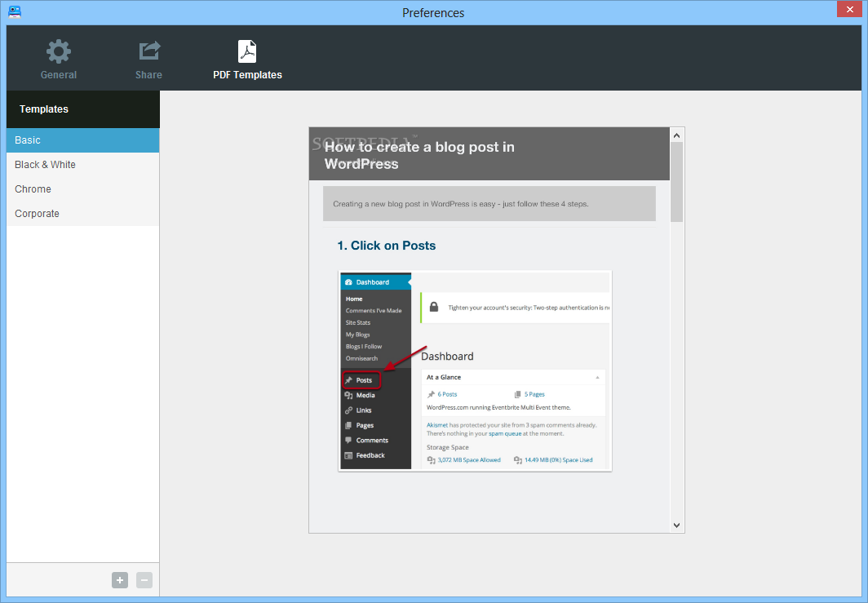Viewport: 868px width, 603px height.
Task: Click the intro text about 4 steps
Action: tap(461, 204)
